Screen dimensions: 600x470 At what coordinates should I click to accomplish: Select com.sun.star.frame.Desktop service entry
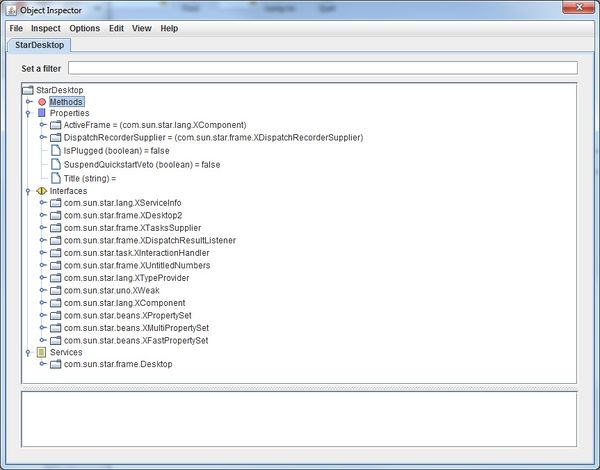pos(118,364)
